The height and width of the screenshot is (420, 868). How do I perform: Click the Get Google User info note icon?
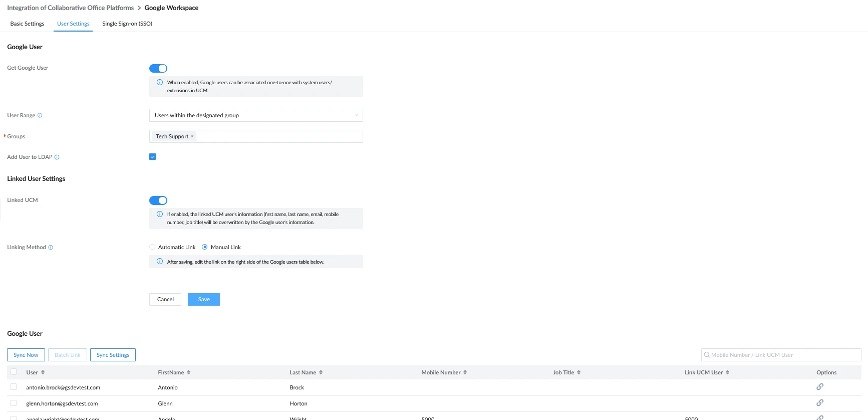click(x=160, y=82)
